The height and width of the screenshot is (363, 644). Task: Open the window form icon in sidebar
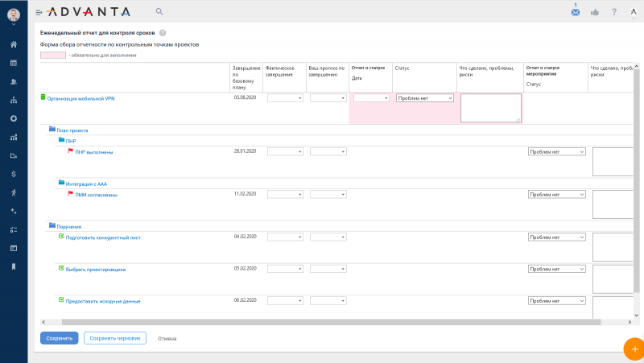(x=14, y=248)
